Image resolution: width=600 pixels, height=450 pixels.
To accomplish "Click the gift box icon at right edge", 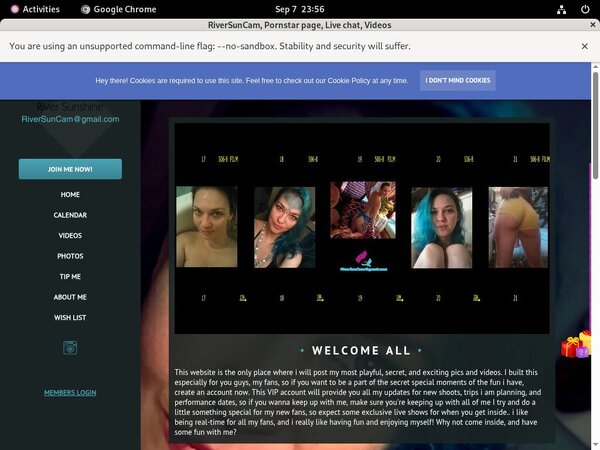I will click(575, 346).
